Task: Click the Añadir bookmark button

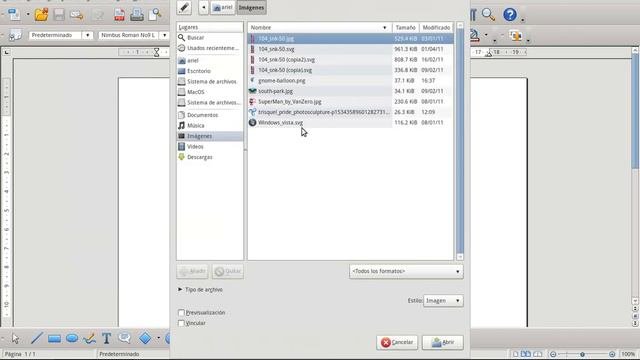Action: click(192, 271)
